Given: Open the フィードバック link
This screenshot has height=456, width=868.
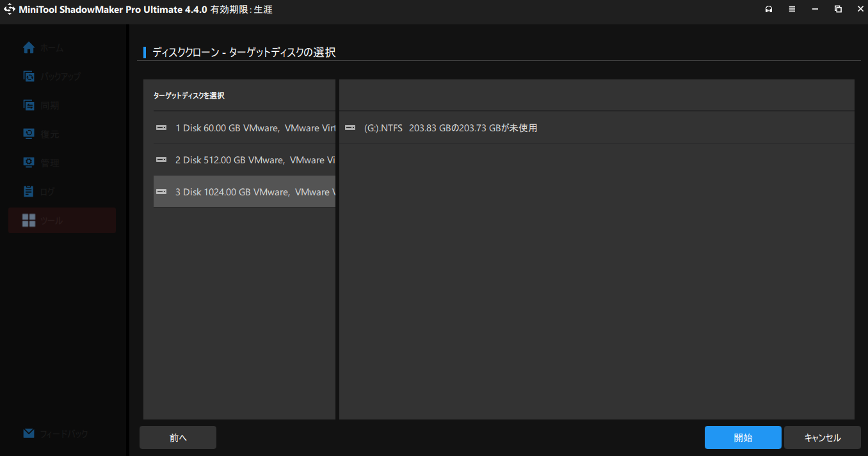Looking at the screenshot, I should pos(64,434).
